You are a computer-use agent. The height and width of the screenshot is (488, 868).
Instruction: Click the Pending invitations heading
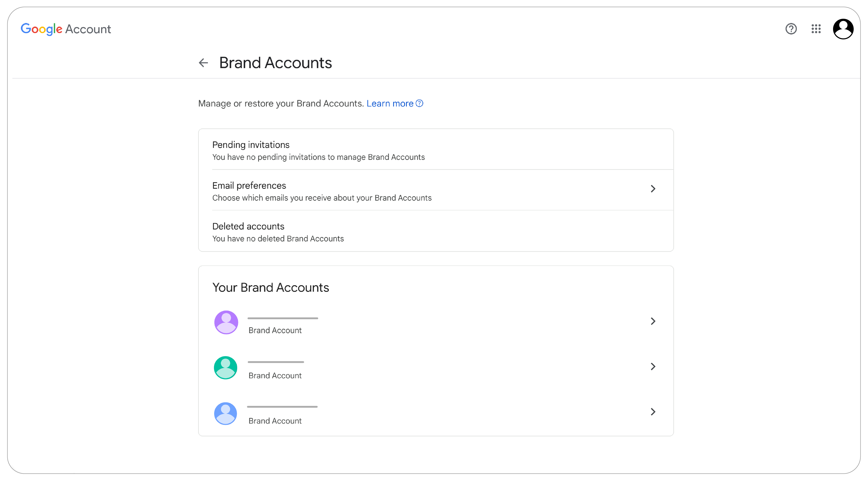251,145
